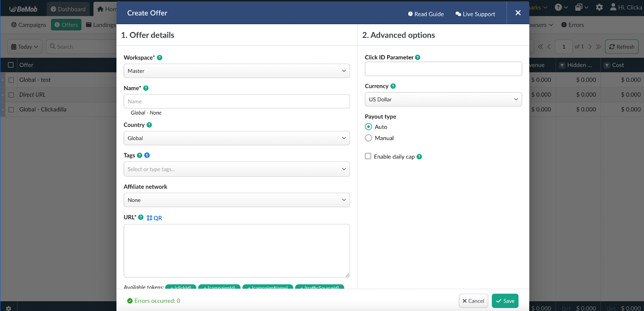
Task: Click into the offer Name field
Action: pyautogui.click(x=236, y=101)
